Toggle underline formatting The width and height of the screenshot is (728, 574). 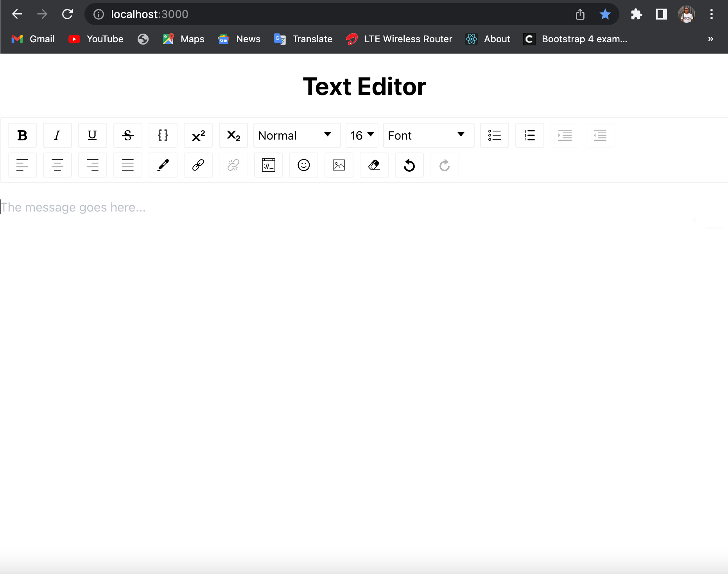pyautogui.click(x=93, y=135)
